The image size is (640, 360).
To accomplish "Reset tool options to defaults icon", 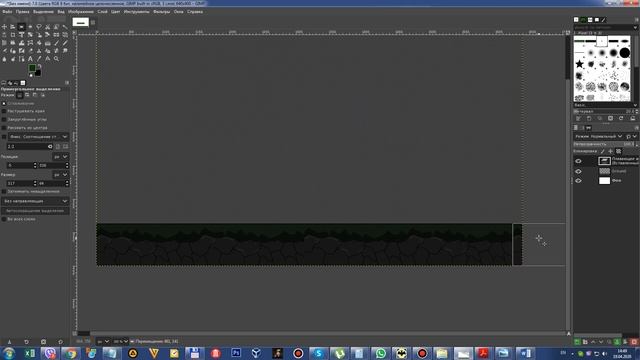I will pos(60,342).
